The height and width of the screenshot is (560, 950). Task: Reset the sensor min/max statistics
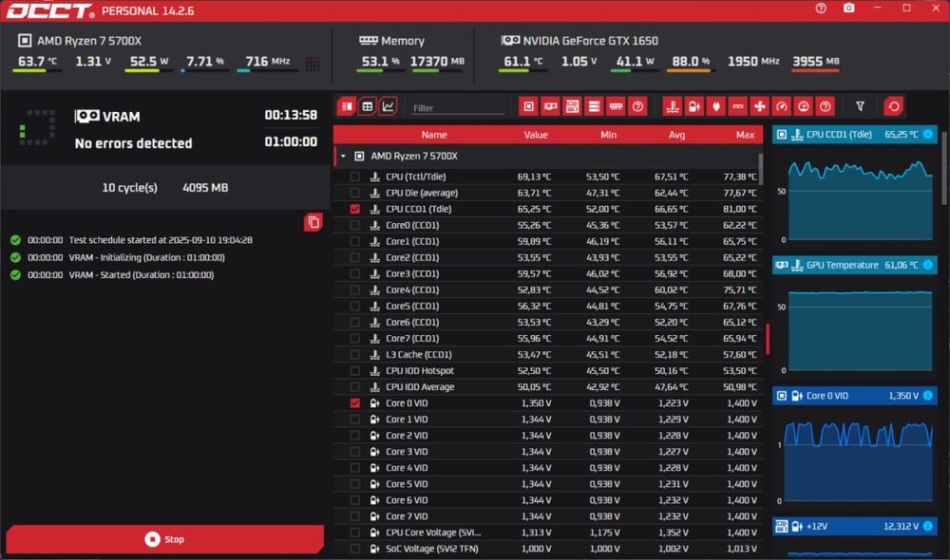[x=894, y=106]
